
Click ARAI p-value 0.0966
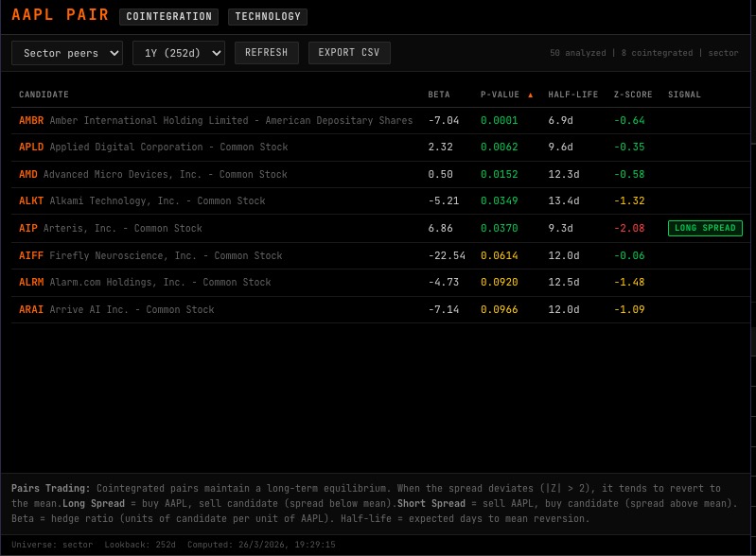(499, 310)
